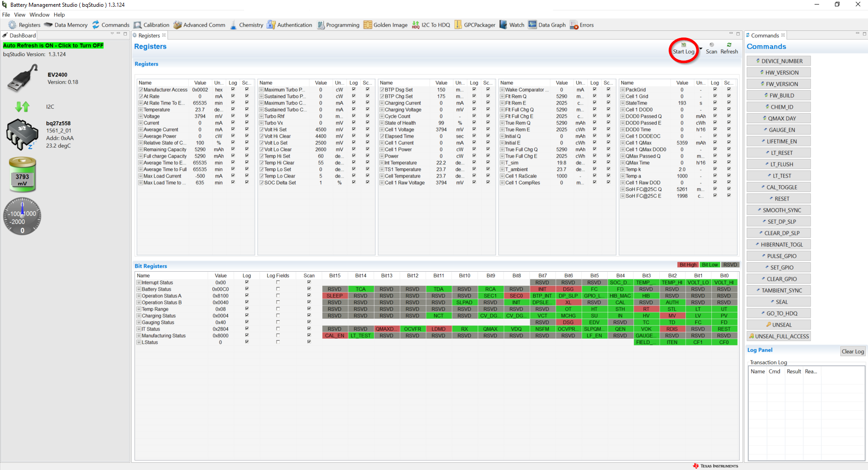This screenshot has width=868, height=470.
Task: Click the battery voltage gauge dial
Action: [22, 216]
